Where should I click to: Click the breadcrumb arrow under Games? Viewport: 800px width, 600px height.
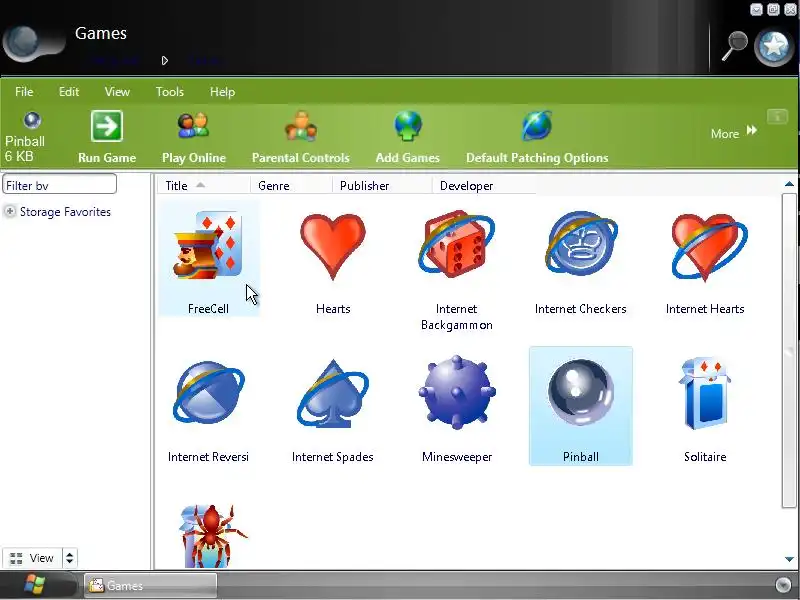point(164,61)
